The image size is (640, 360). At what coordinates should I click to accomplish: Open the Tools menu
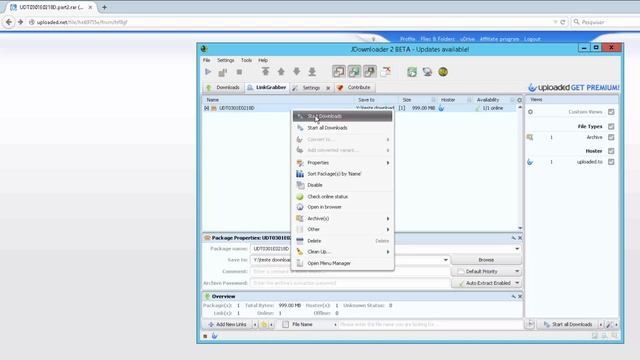(x=246, y=60)
